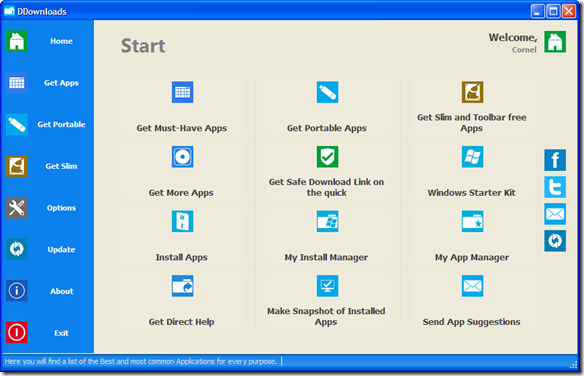Click the Get Must-Have Apps tile icon

tap(182, 92)
